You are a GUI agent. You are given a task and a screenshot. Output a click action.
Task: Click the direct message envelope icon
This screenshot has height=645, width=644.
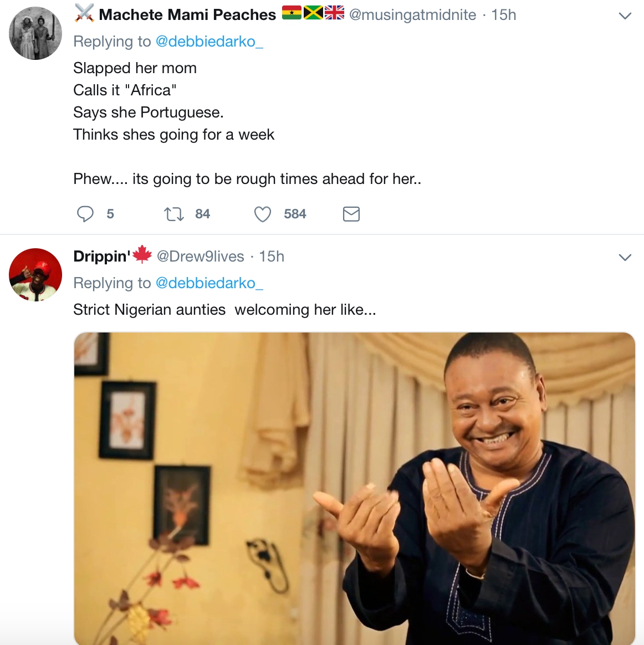coord(351,214)
